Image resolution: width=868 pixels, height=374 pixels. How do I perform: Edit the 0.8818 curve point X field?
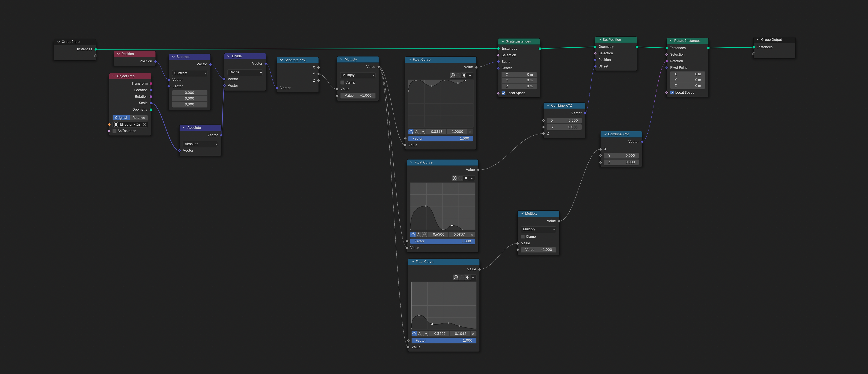tap(436, 132)
